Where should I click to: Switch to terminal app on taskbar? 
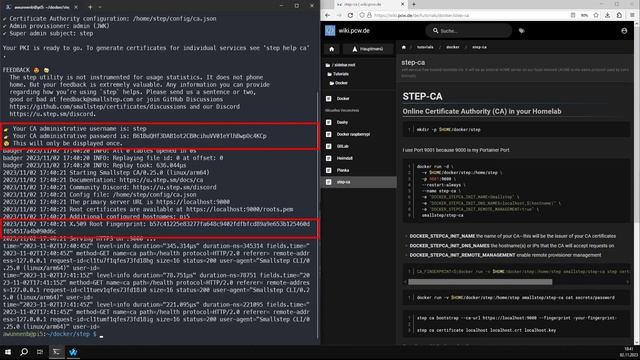56,352
